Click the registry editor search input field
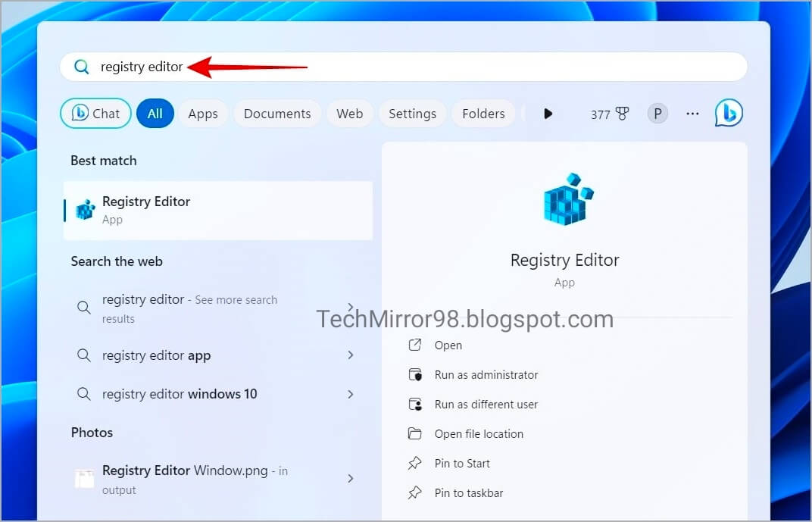The width and height of the screenshot is (812, 522). click(404, 67)
